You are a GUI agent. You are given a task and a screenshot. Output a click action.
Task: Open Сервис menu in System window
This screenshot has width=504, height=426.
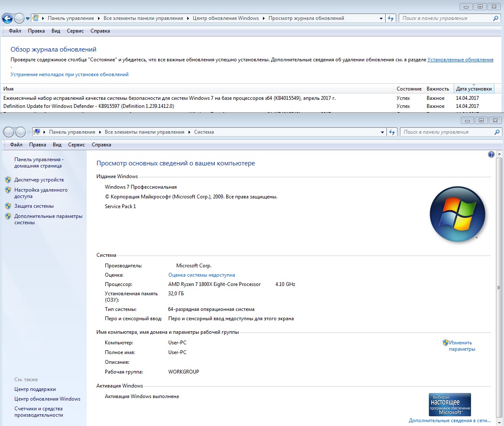tap(77, 145)
